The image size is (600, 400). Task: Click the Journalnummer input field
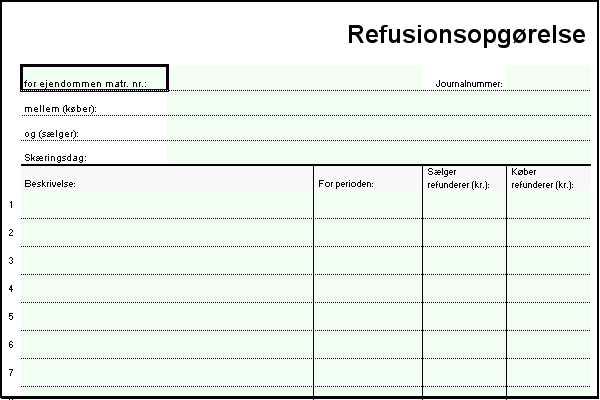[548, 78]
